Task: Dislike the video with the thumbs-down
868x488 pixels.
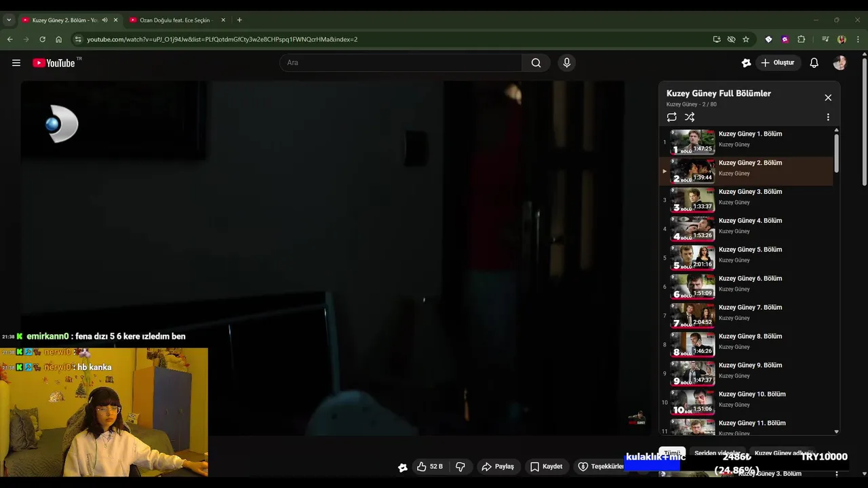Action: pyautogui.click(x=460, y=466)
